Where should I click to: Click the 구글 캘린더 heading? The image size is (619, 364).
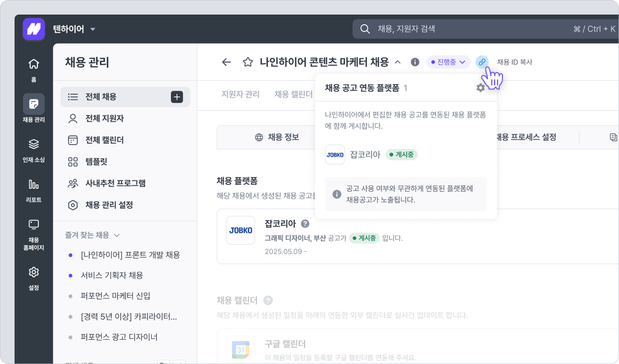coord(285,344)
